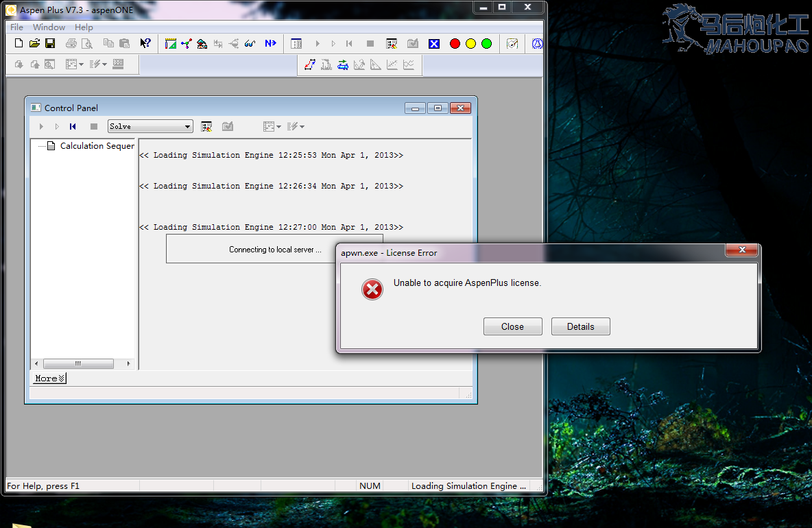Viewport: 812px width, 528px height.
Task: Activate the What's This help pointer icon
Action: 145,43
